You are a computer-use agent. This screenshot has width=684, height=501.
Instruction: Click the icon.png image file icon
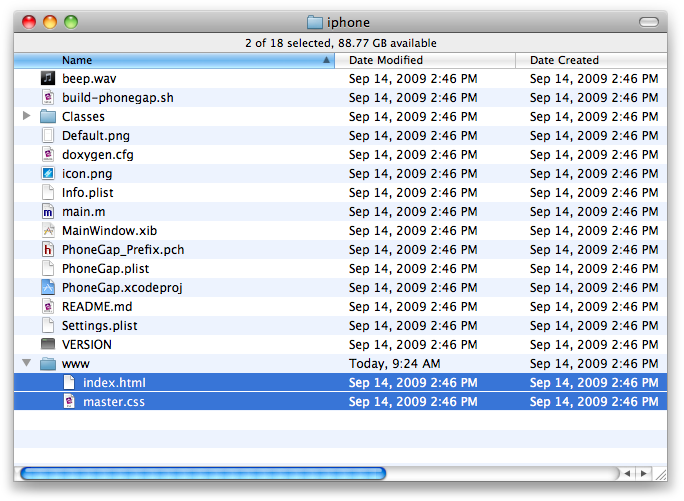(x=47, y=173)
